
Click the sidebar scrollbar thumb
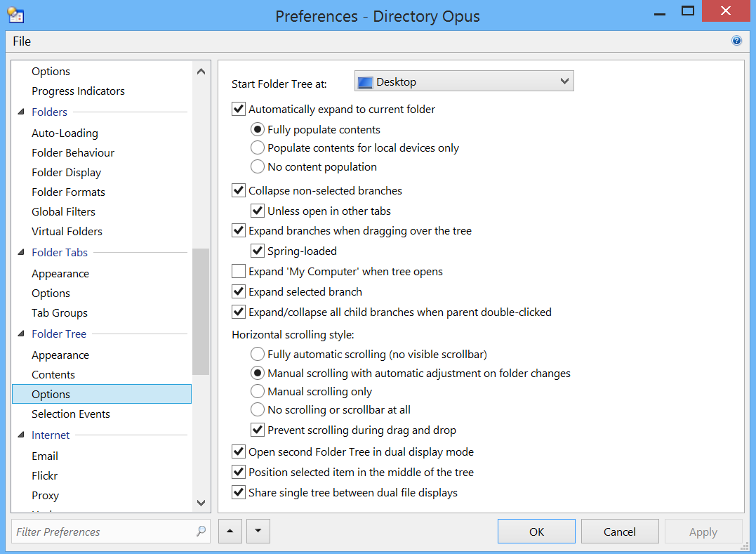(x=201, y=312)
